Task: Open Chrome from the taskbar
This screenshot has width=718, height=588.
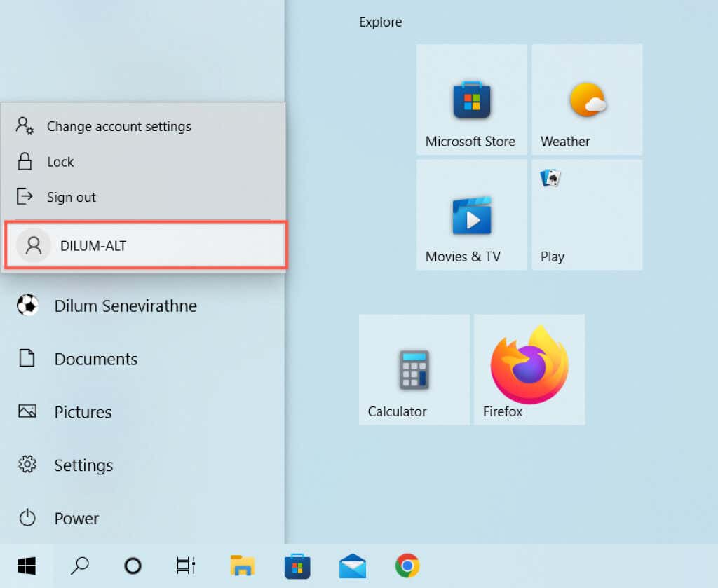Action: [407, 566]
